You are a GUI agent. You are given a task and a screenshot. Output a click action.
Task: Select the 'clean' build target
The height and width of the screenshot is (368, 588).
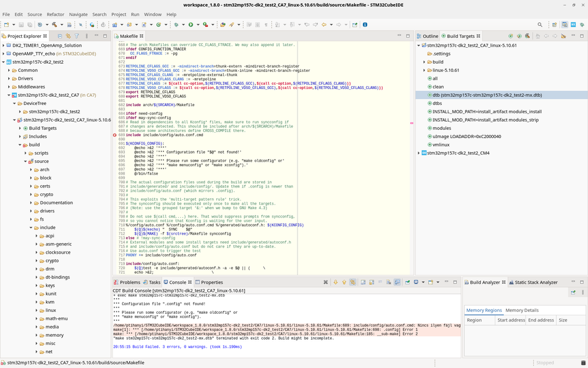click(438, 87)
